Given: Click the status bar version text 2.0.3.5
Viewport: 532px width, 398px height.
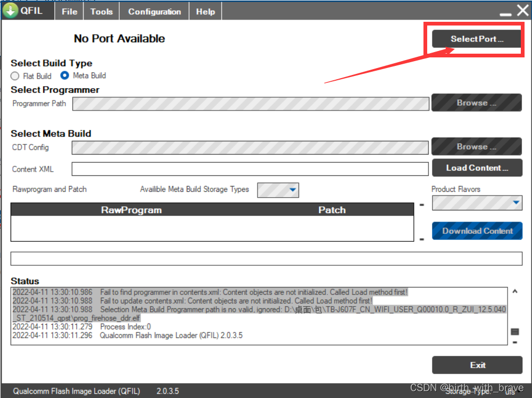Looking at the screenshot, I should [x=168, y=391].
